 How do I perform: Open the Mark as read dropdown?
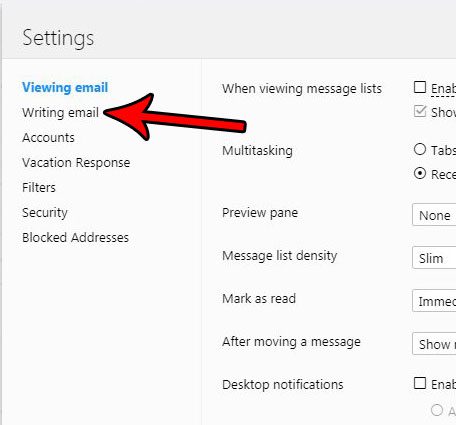coord(434,301)
